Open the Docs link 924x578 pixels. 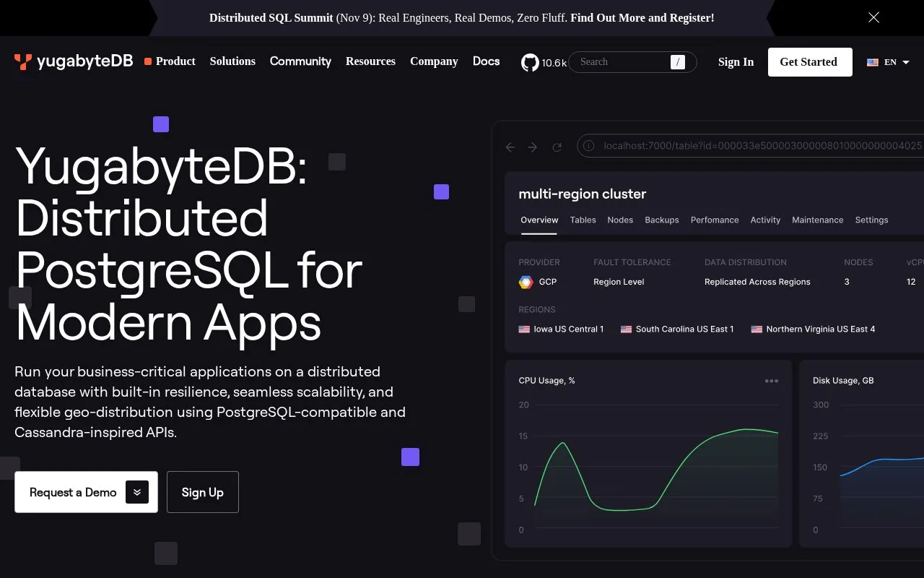(x=487, y=61)
